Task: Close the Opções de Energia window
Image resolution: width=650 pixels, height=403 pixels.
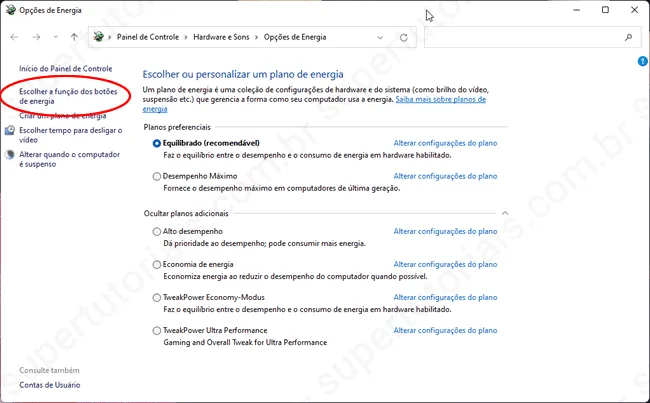Action: (634, 10)
